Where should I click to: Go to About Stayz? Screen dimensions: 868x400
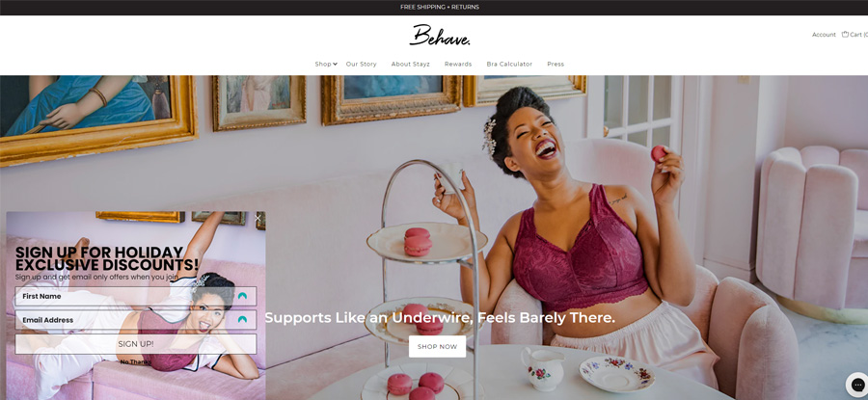410,65
